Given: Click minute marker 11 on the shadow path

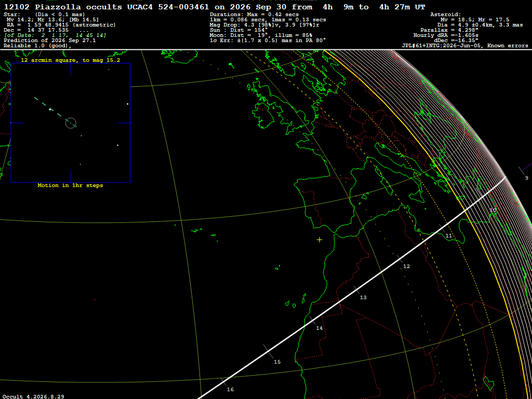Looking at the screenshot, I should pyautogui.click(x=448, y=235).
